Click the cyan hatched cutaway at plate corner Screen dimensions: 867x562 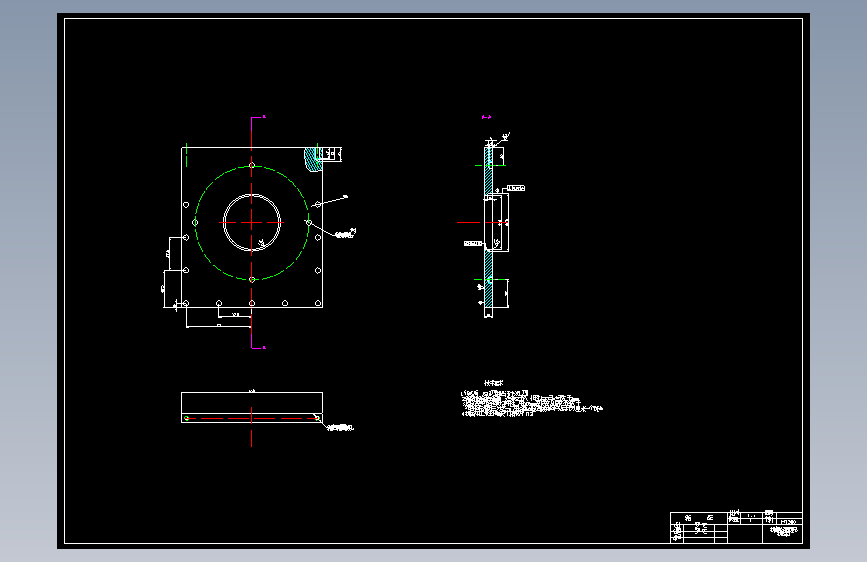pos(312,159)
